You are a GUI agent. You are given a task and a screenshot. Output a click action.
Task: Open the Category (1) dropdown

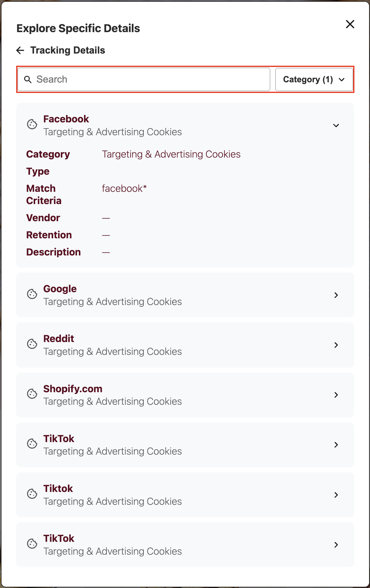(x=314, y=79)
